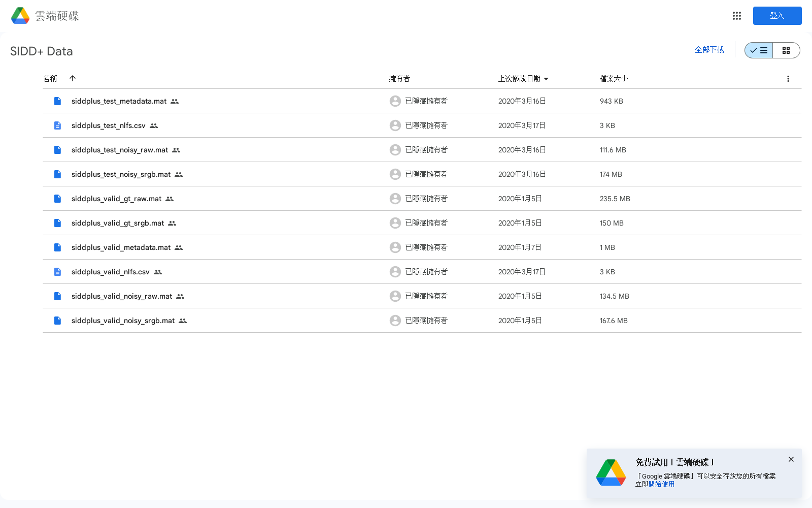Open file siddplus_test_metadata.mat

[119, 101]
